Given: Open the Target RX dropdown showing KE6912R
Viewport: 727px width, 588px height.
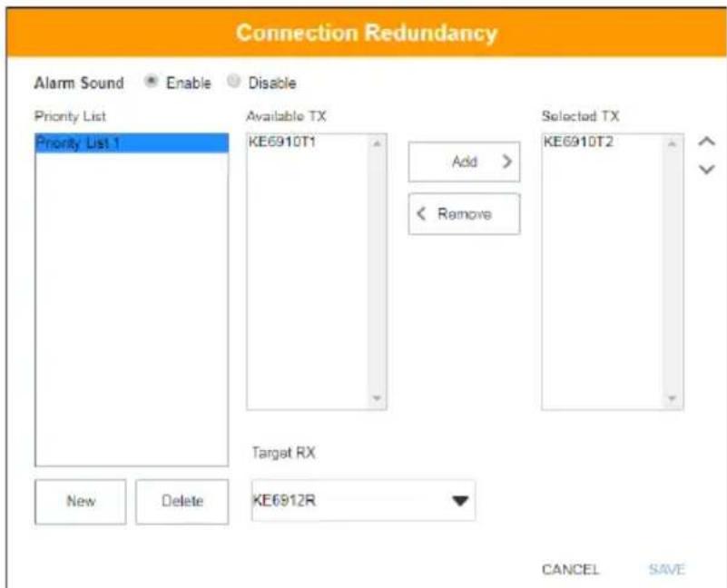Looking at the screenshot, I should tap(363, 500).
